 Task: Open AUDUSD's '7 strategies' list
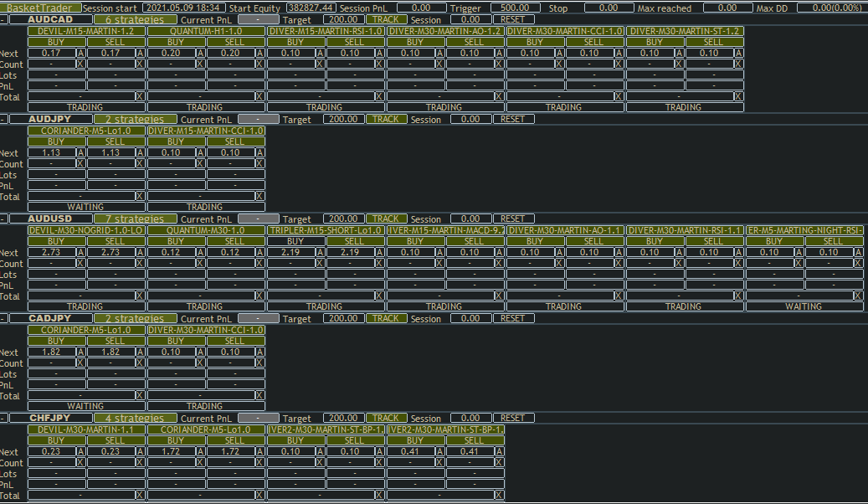(135, 219)
